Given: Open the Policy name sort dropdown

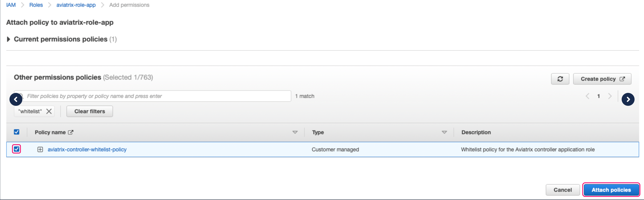Looking at the screenshot, I should [x=295, y=132].
